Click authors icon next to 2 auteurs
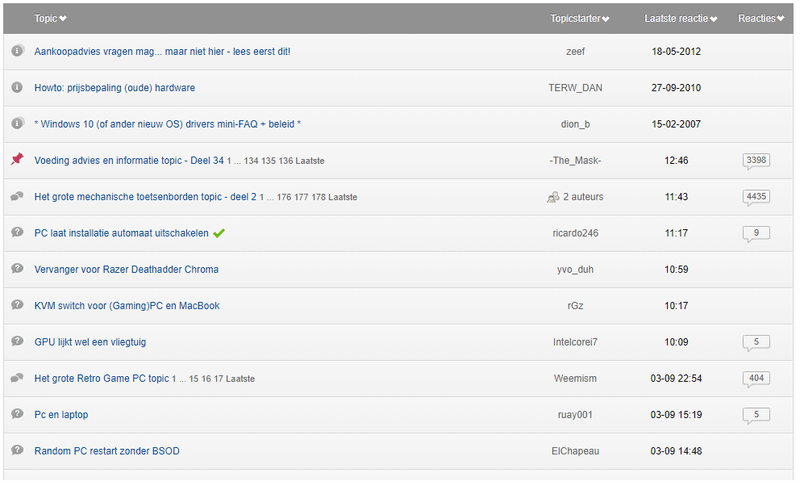Viewport: 800px width, 494px height. pyautogui.click(x=553, y=197)
